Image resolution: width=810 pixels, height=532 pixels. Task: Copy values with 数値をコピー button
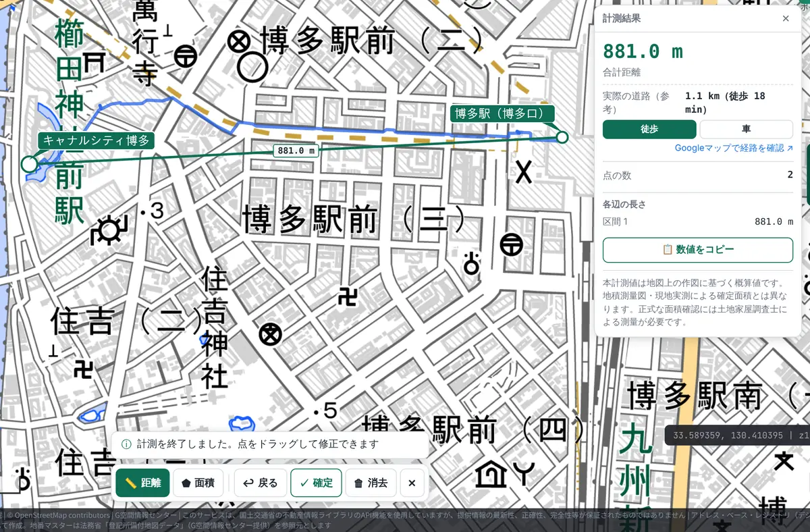pos(698,250)
